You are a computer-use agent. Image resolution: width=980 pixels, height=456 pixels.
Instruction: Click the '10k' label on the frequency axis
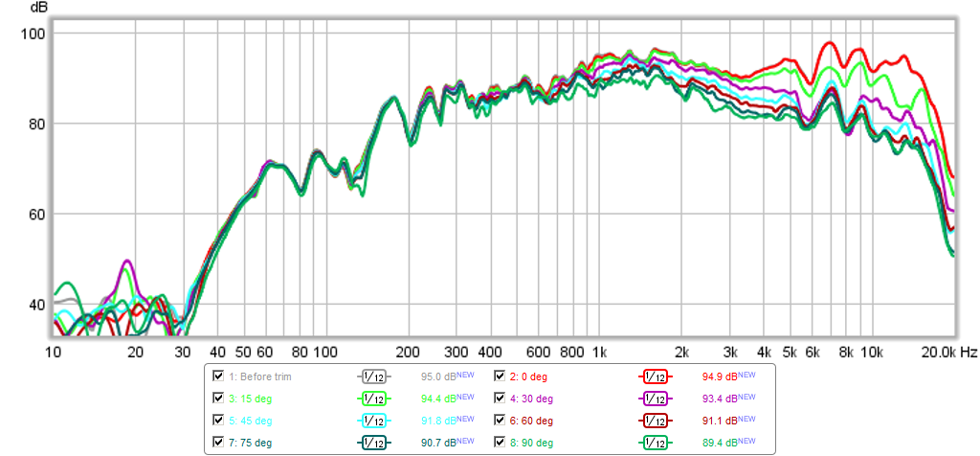(872, 353)
